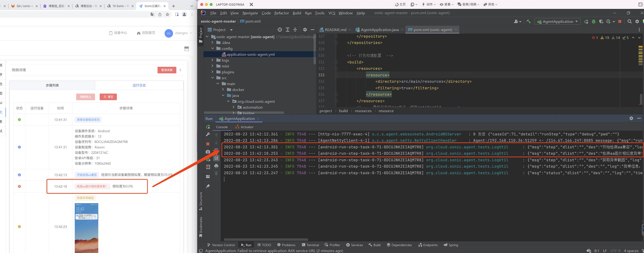This screenshot has width=644, height=253.
Task: Click the 强制终止 button
Action: (x=86, y=97)
